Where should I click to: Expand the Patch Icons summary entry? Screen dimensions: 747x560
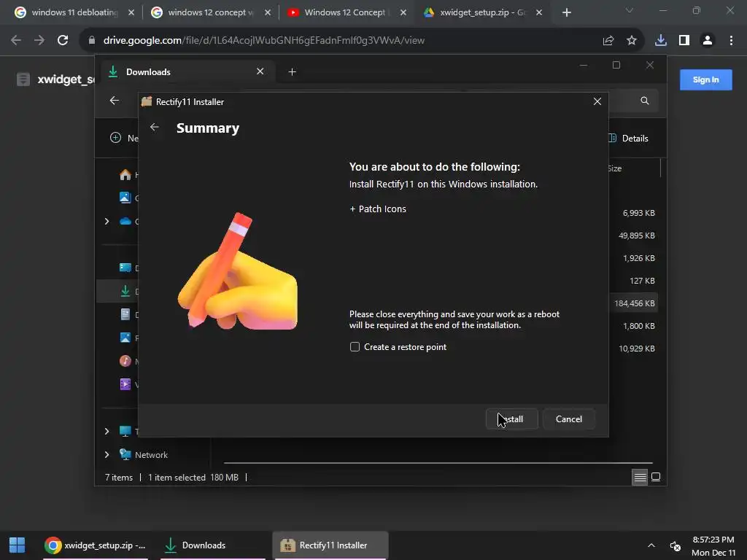pos(378,209)
